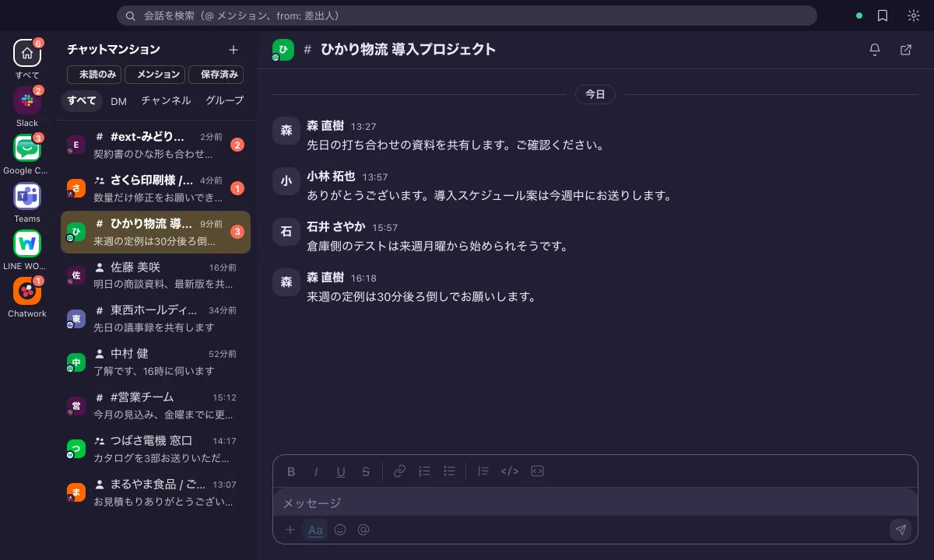
Task: Open the つばさ電機 窓口 group
Action: pyautogui.click(x=156, y=450)
